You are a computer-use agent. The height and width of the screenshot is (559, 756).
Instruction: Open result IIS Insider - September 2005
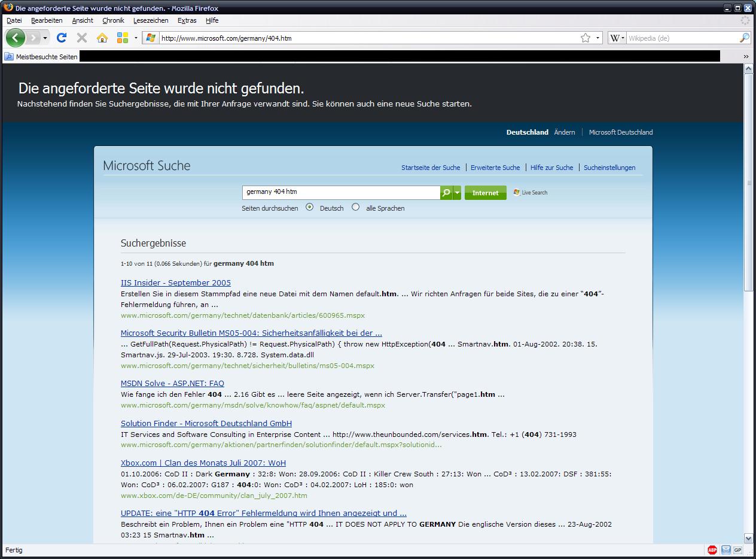(176, 283)
